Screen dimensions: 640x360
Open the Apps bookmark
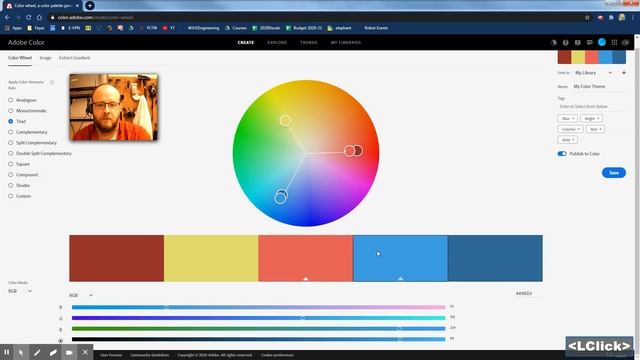(13, 28)
